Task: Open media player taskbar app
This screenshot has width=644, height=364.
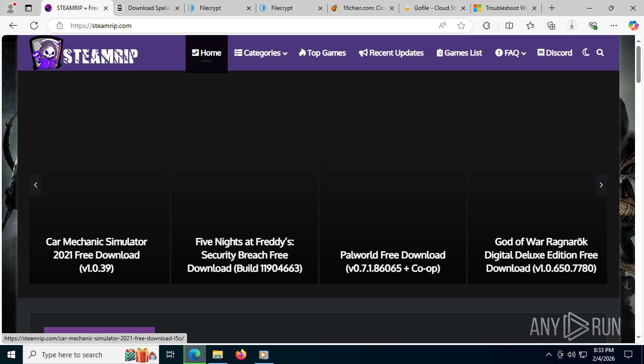Action: (x=264, y=355)
